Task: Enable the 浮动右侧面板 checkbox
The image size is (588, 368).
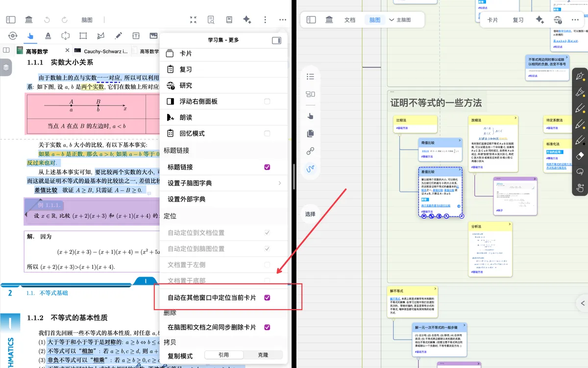Action: click(x=267, y=102)
